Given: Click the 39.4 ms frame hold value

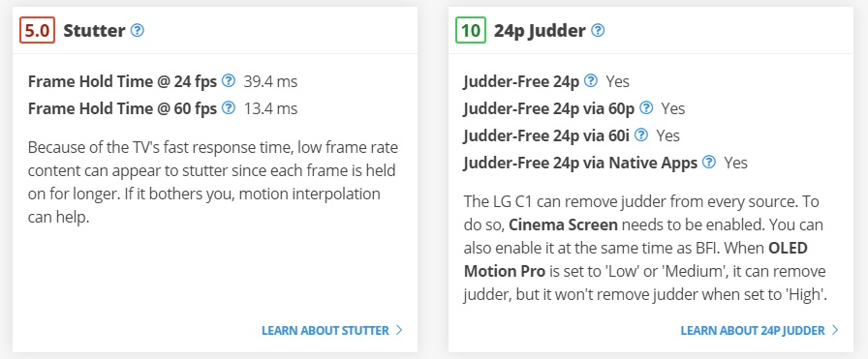Looking at the screenshot, I should (x=270, y=82).
